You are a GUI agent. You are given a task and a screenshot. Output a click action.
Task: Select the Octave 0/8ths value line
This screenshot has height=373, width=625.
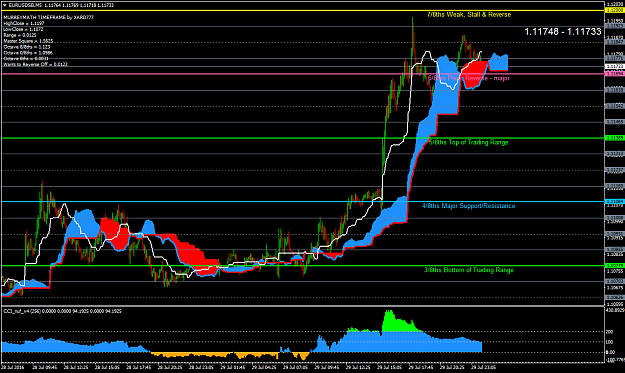(28, 53)
